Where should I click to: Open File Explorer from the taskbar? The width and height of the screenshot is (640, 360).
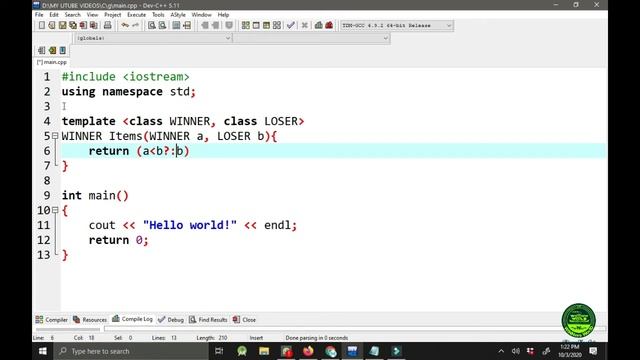point(264,351)
